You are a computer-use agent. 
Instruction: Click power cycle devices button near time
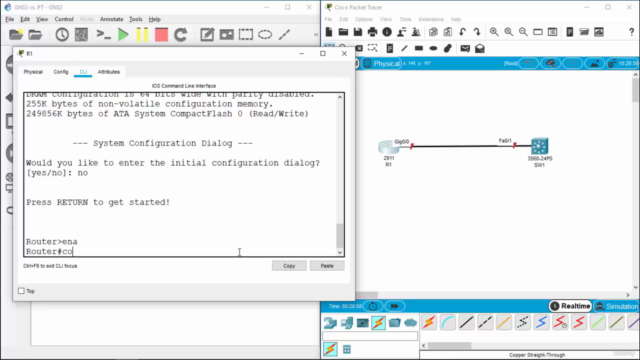point(373,306)
